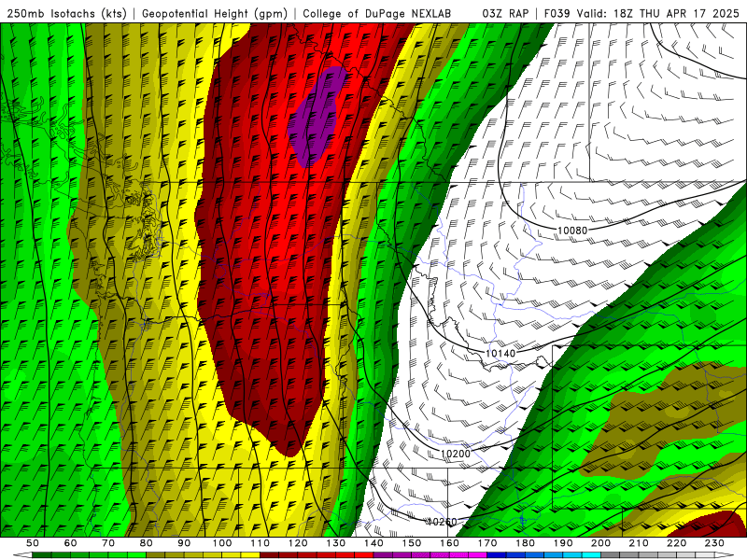Click the colorbar value 200
Viewport: 747px width, 560px height.
pos(600,543)
